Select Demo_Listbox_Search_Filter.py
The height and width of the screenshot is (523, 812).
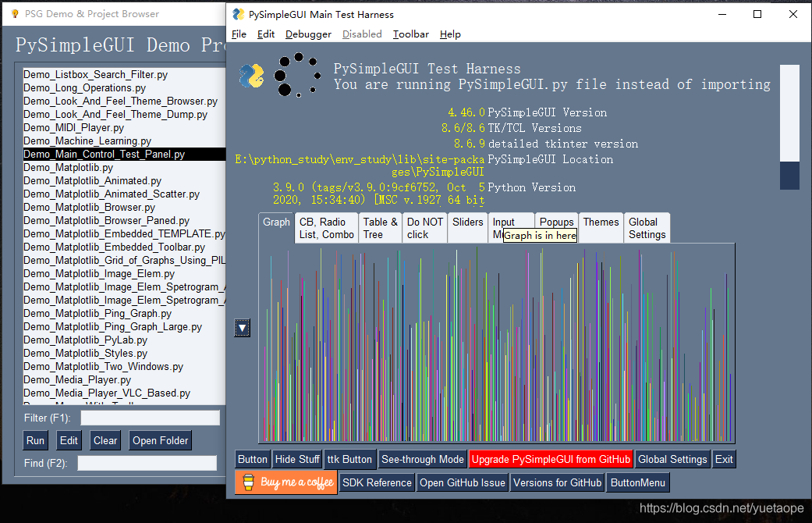point(124,75)
